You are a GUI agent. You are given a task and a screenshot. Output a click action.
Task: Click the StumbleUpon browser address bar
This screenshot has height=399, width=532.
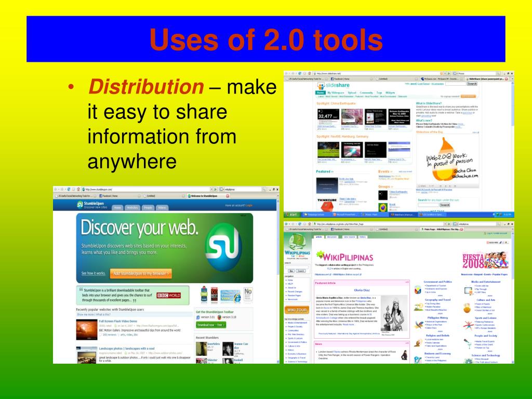[x=145, y=189]
